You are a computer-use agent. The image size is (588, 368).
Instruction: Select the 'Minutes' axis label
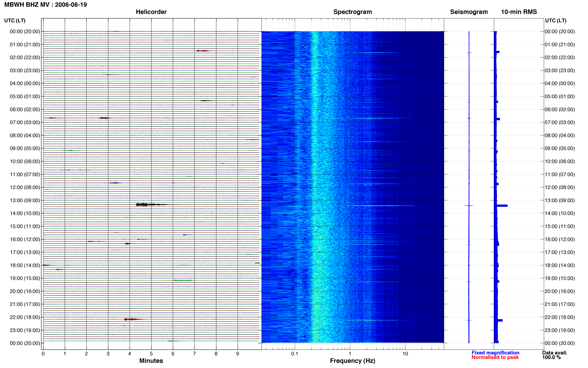tap(151, 361)
